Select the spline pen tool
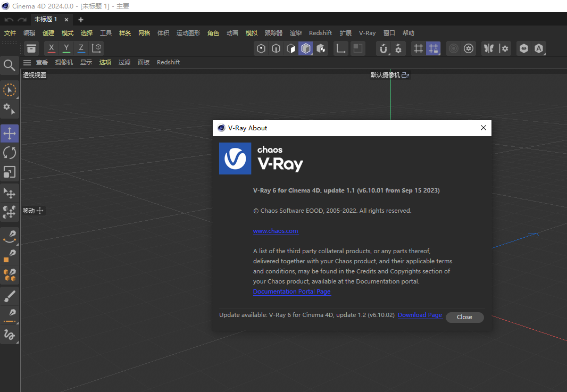The height and width of the screenshot is (392, 567). (10, 237)
